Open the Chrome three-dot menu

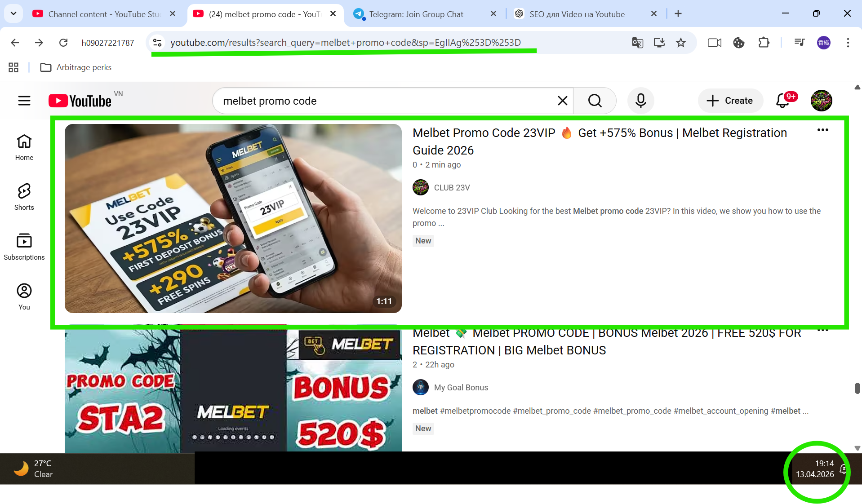tap(848, 43)
